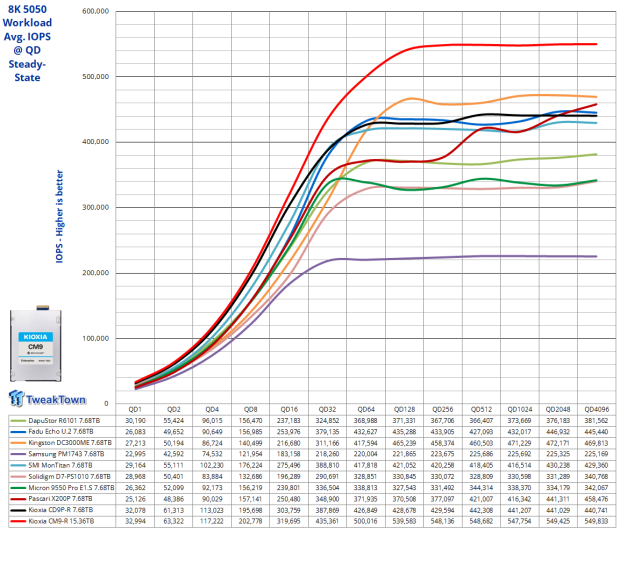
Task: Select DapuStor QD1 value "30,190"
Action: pyautogui.click(x=135, y=420)
